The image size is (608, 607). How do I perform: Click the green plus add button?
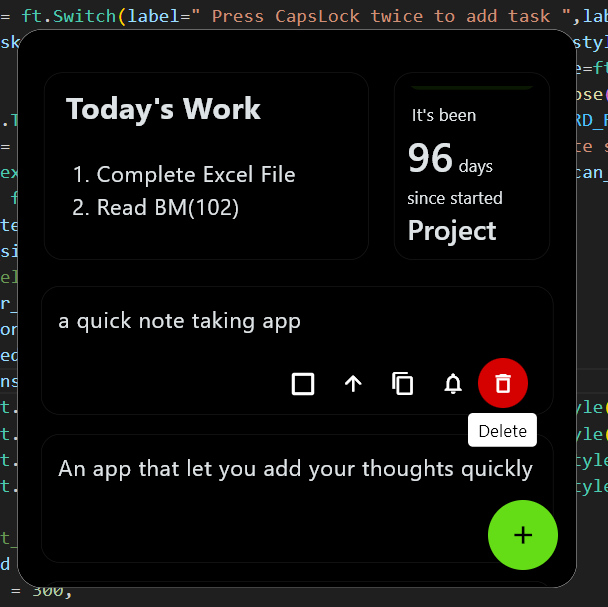tap(522, 535)
